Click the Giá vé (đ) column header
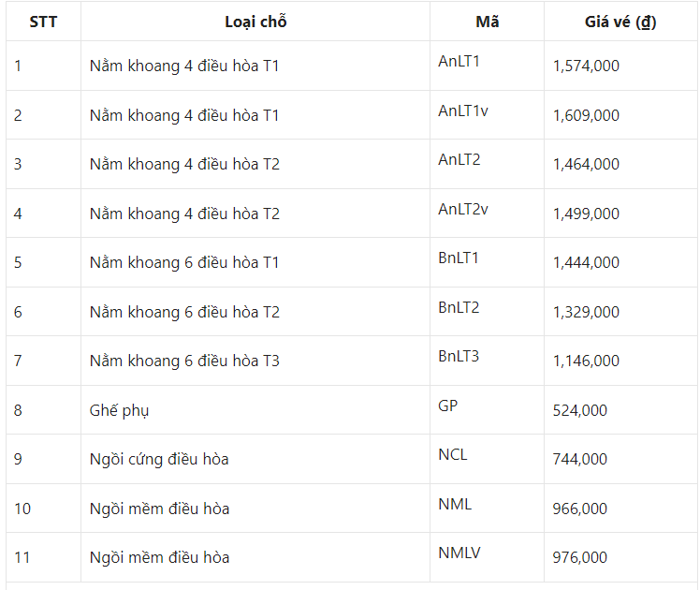This screenshot has height=590, width=700. tap(620, 22)
